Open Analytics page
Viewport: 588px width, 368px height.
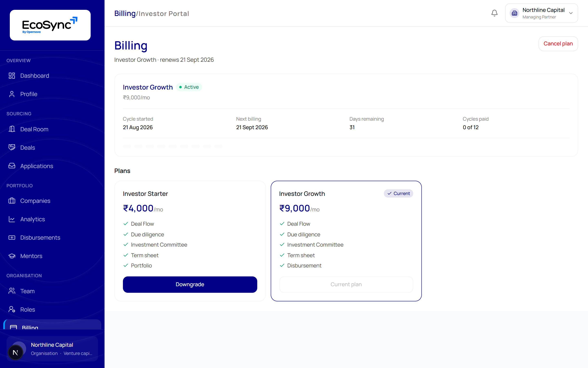[x=52, y=219]
